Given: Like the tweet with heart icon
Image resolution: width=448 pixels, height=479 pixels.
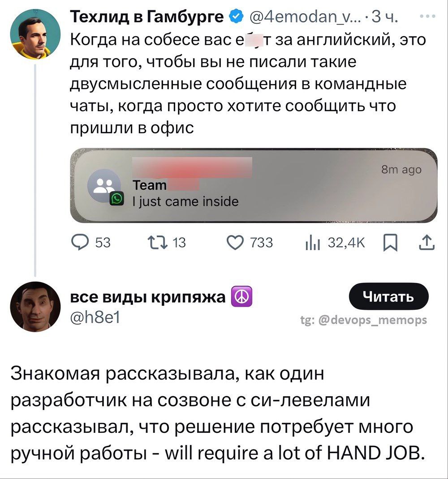Looking at the screenshot, I should coord(237,242).
